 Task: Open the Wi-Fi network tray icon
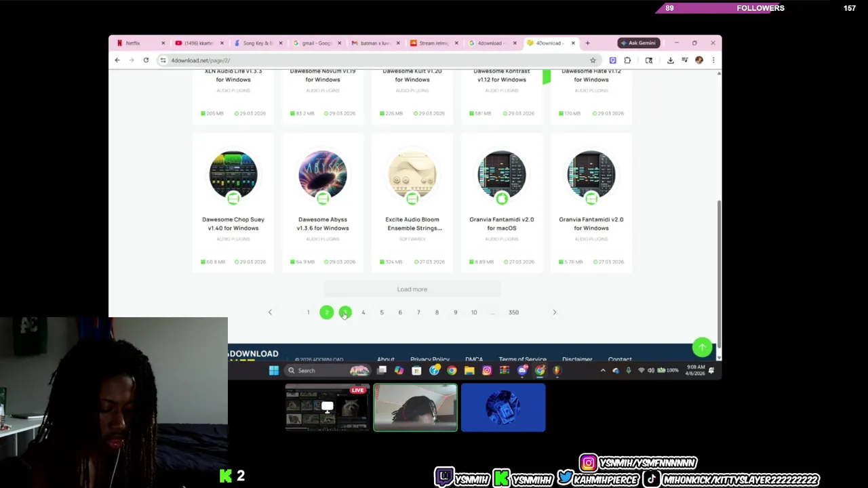pos(641,371)
